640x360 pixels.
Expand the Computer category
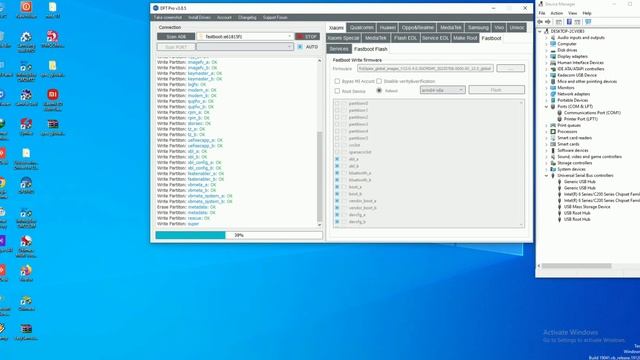coord(547,44)
